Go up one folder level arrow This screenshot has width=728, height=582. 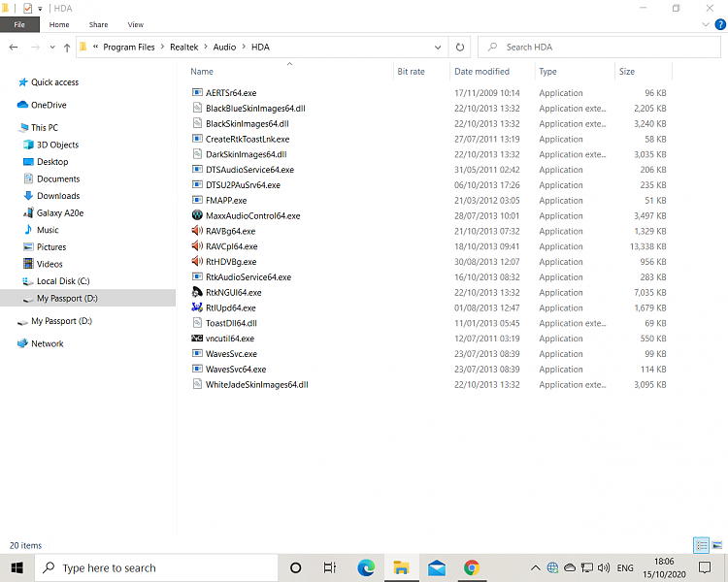[x=67, y=48]
